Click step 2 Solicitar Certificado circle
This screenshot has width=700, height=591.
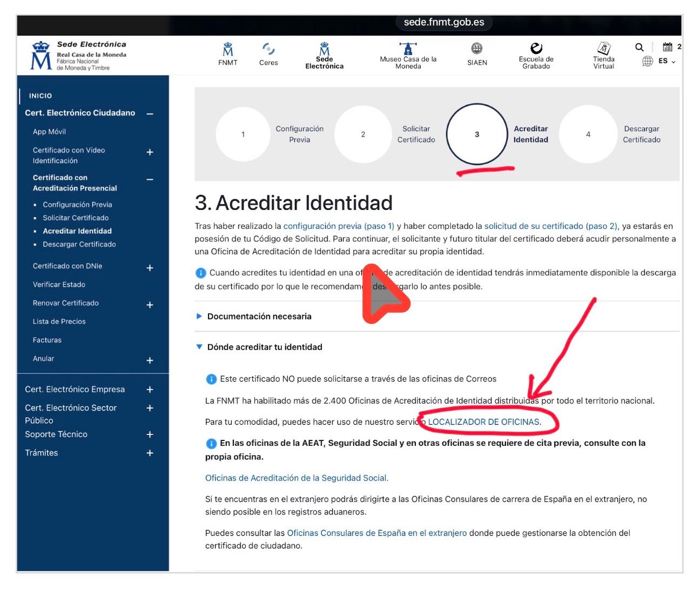coord(363,134)
